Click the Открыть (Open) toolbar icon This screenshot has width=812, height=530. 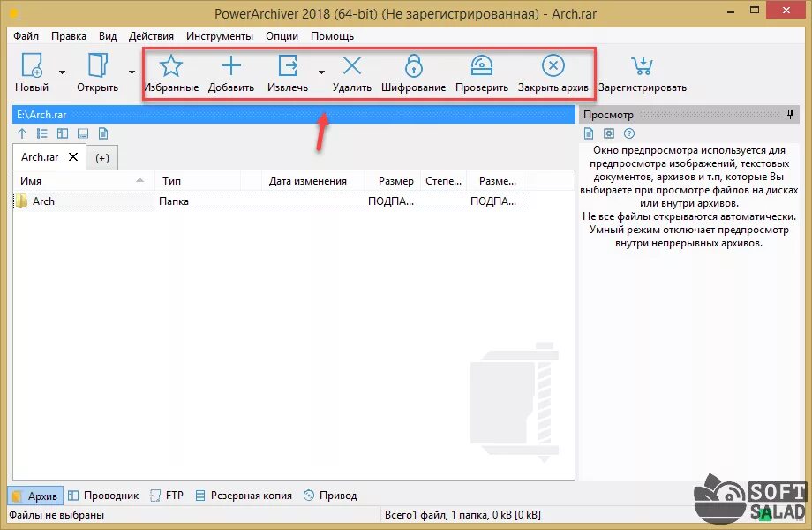coord(97,65)
